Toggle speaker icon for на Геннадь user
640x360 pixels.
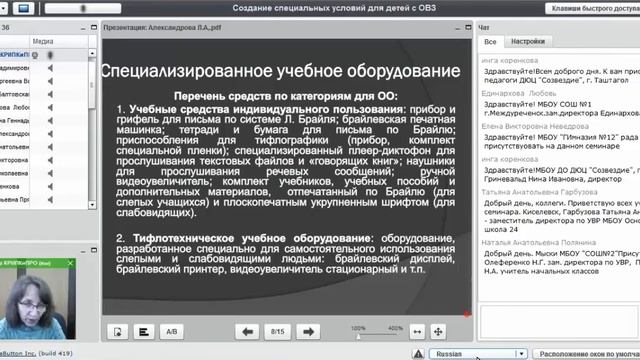[x=50, y=120]
